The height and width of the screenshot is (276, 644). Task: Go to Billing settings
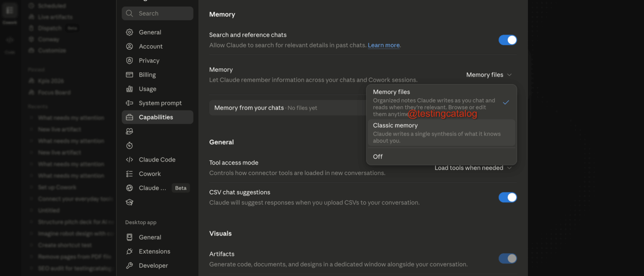(x=157, y=75)
